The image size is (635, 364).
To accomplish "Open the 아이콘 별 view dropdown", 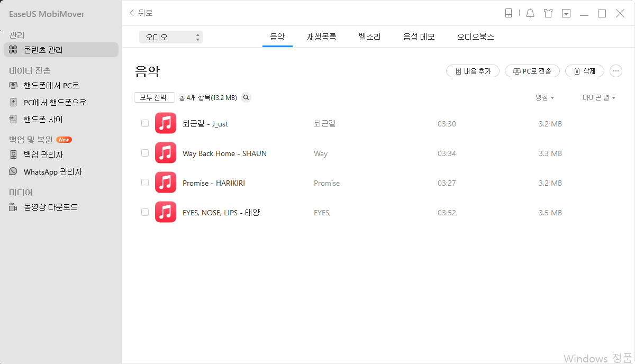I will (x=599, y=97).
